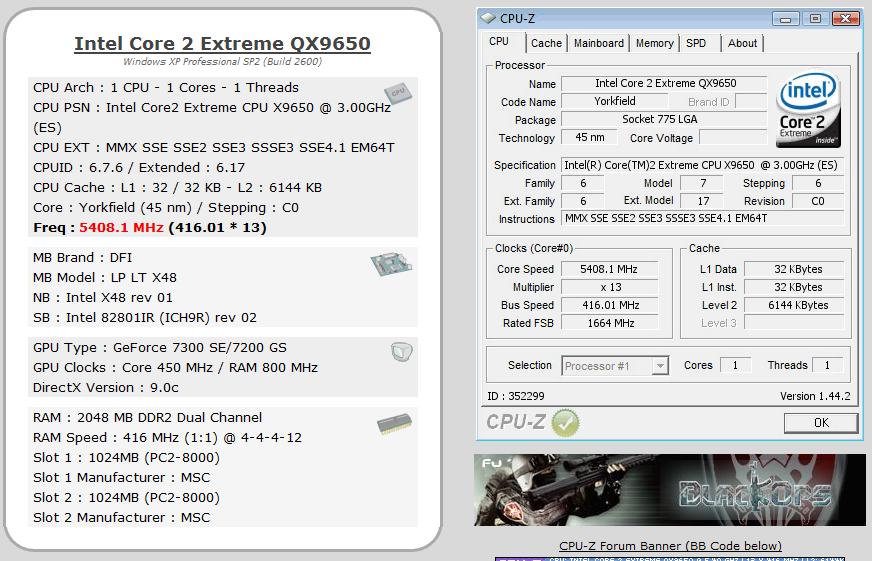This screenshot has width=872, height=561.
Task: Click the Intel Core 2 Extreme QX9650 heading
Action: [x=222, y=43]
